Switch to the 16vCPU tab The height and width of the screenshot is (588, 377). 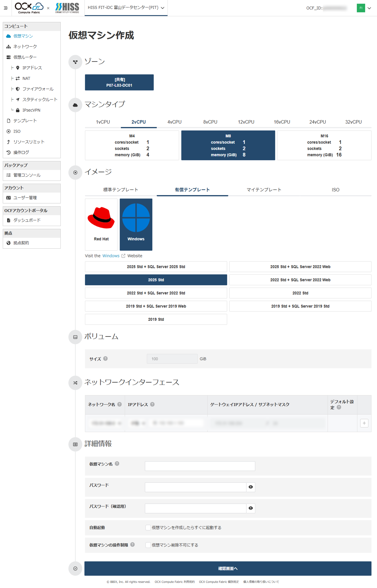(x=282, y=122)
